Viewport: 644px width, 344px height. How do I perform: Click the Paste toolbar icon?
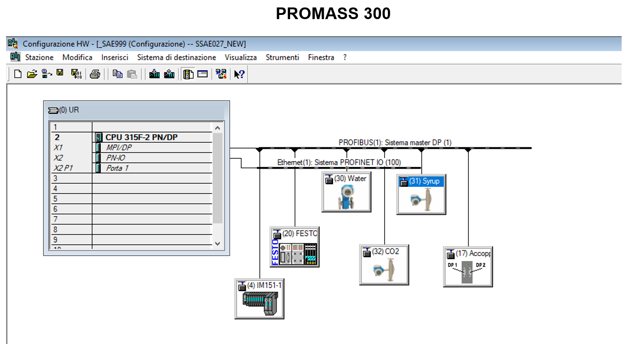click(132, 74)
